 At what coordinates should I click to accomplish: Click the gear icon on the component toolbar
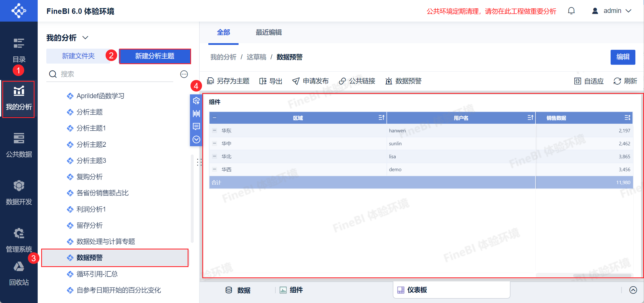point(196,101)
